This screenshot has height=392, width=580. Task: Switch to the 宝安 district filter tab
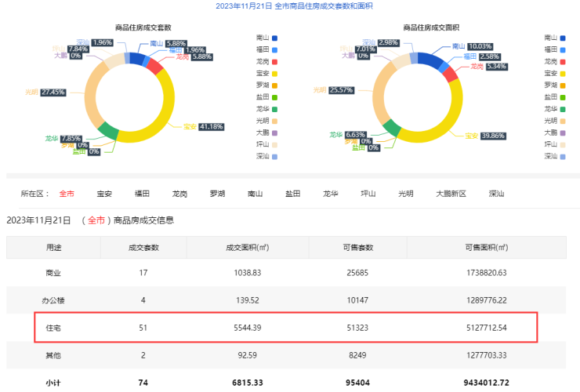click(x=104, y=193)
